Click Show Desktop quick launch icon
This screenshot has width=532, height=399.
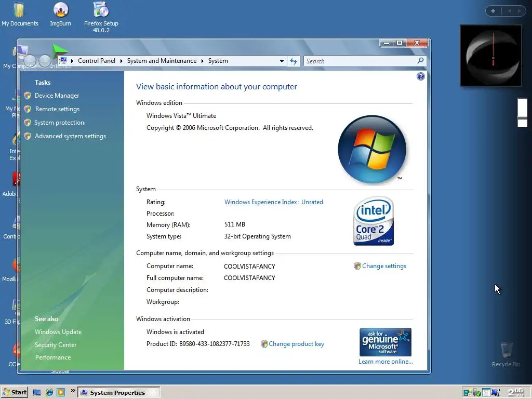point(37,393)
